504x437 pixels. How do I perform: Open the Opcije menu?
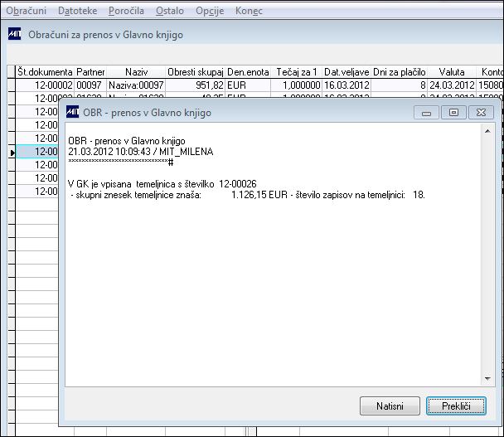[x=210, y=11]
